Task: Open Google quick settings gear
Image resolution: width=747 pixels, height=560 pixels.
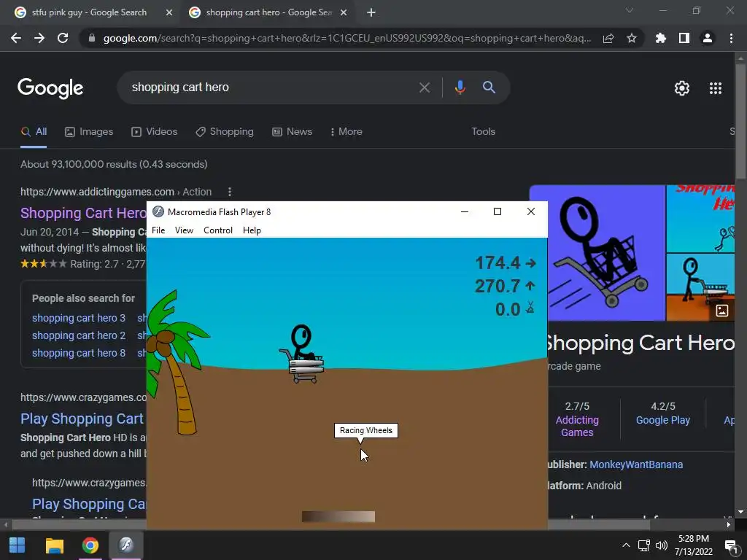Action: 682,88
